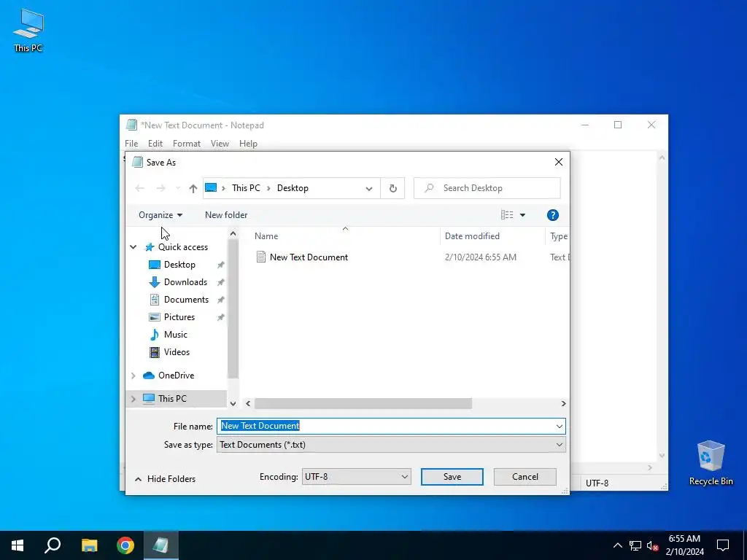Click the Up one level arrow
The width and height of the screenshot is (747, 560).
click(193, 189)
